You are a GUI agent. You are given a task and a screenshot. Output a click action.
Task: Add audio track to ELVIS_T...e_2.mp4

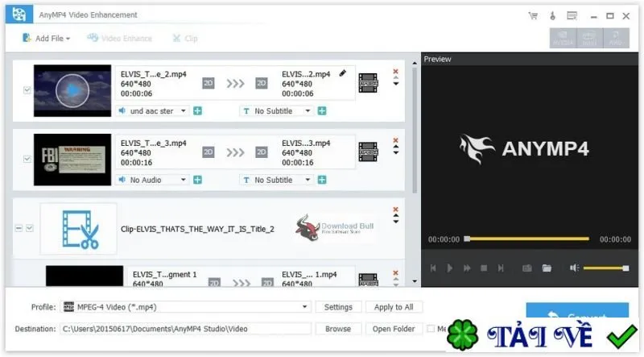pos(197,110)
